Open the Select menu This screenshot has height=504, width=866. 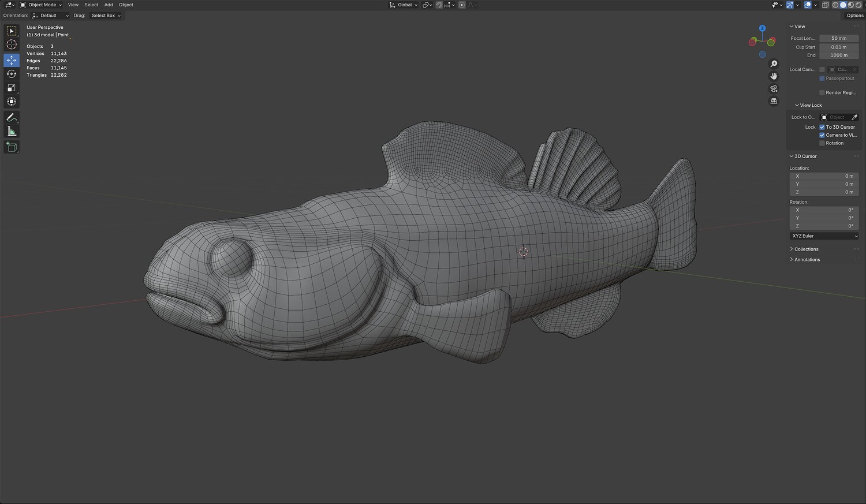91,5
